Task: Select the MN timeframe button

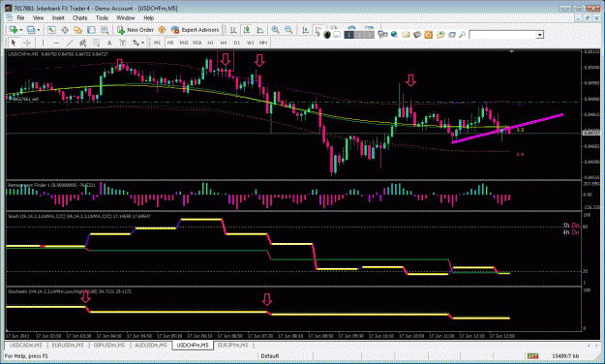Action: (263, 43)
